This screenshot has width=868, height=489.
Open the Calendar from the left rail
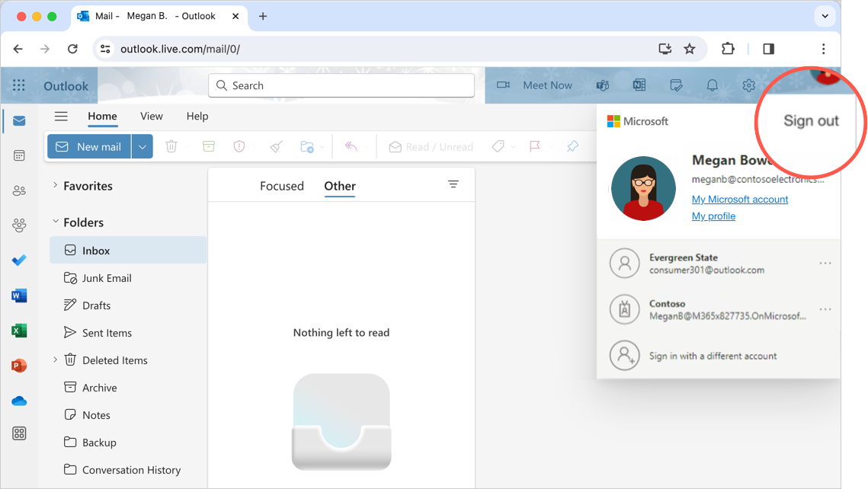point(18,155)
